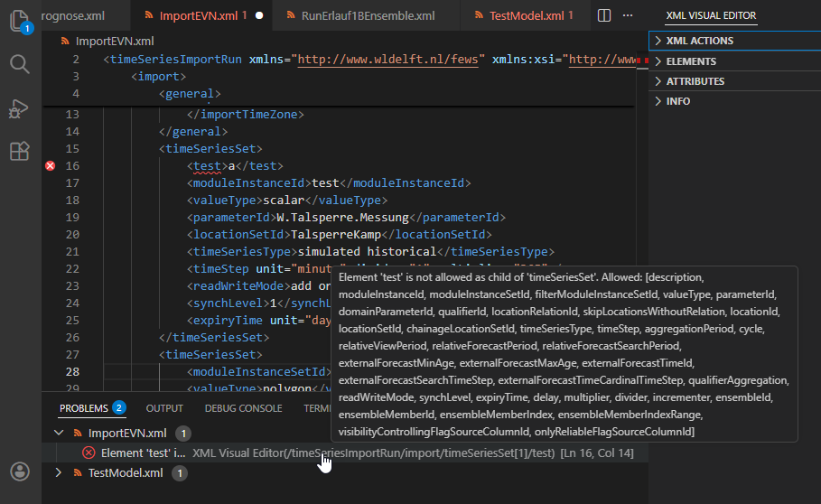Switch to the TestModel.xml tab

point(526,15)
